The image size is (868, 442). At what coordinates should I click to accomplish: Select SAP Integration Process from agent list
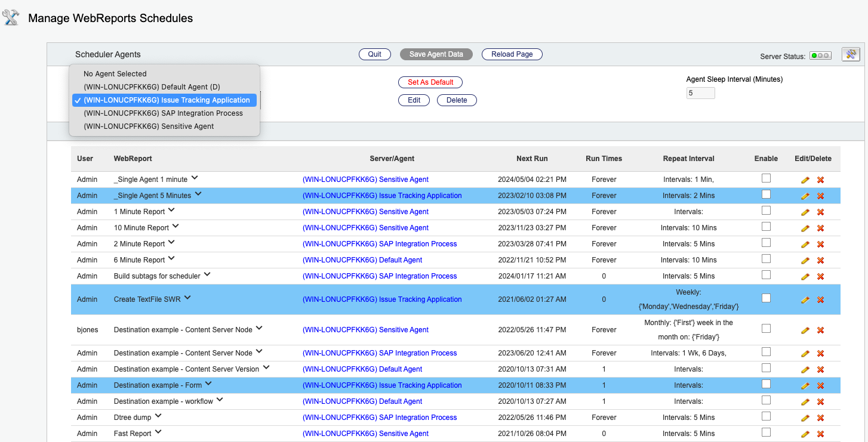(163, 113)
